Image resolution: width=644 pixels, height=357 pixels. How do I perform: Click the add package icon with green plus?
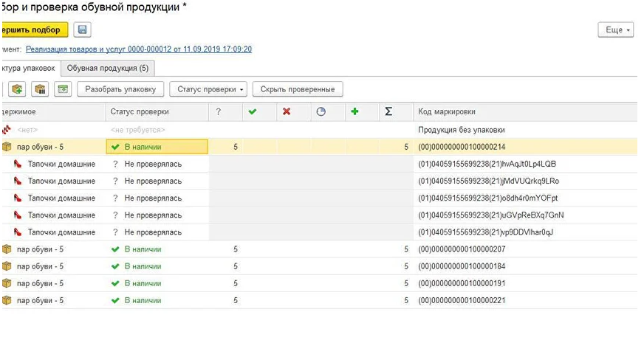[18, 89]
